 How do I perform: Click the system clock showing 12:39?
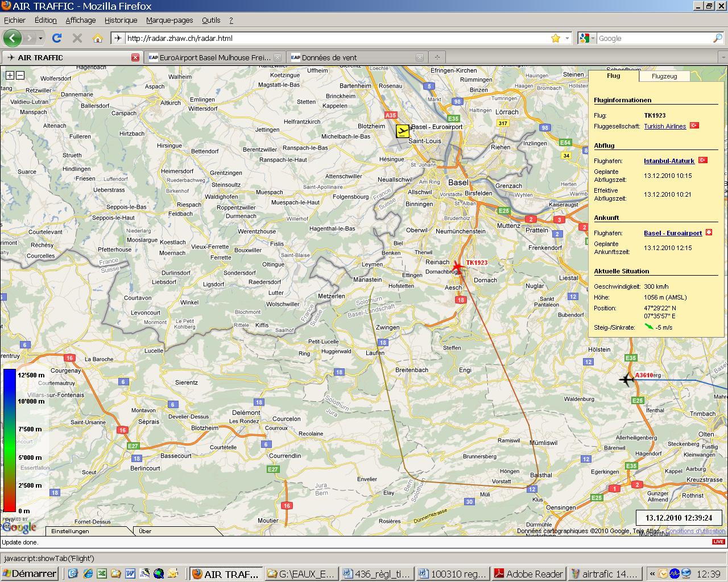[x=708, y=573]
